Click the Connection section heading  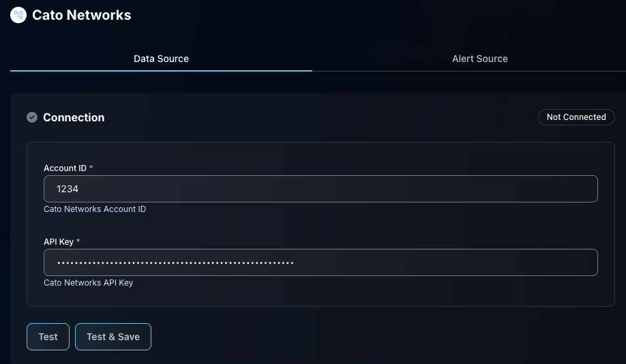[74, 117]
